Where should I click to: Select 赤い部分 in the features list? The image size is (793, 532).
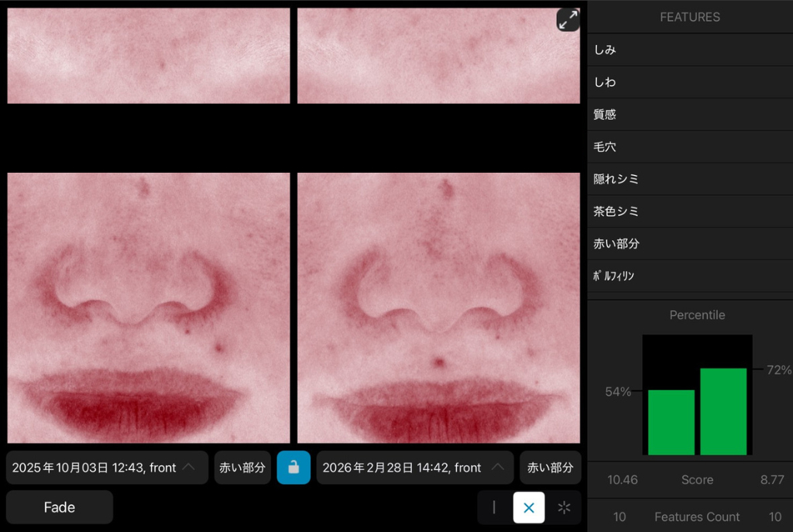pos(689,244)
